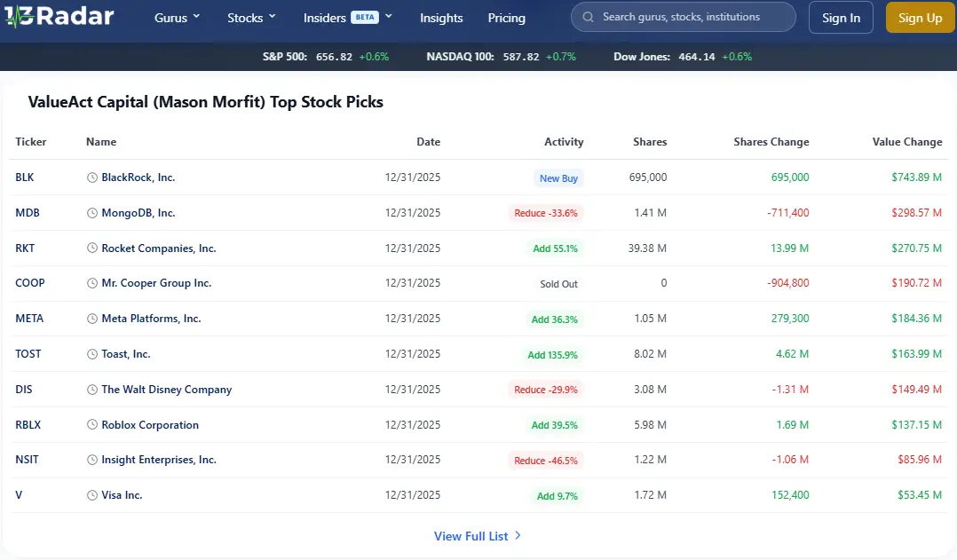Focus the search gurus, stocks field
The width and height of the screenshot is (957, 560).
(692, 17)
